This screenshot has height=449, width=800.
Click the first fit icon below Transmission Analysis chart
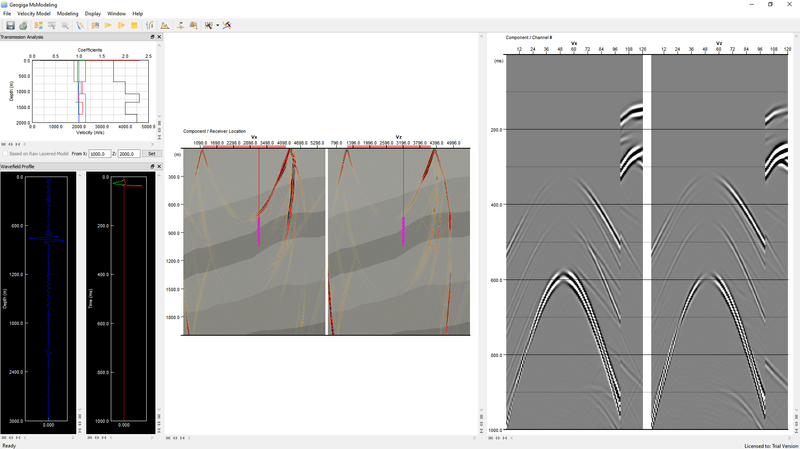click(4, 144)
